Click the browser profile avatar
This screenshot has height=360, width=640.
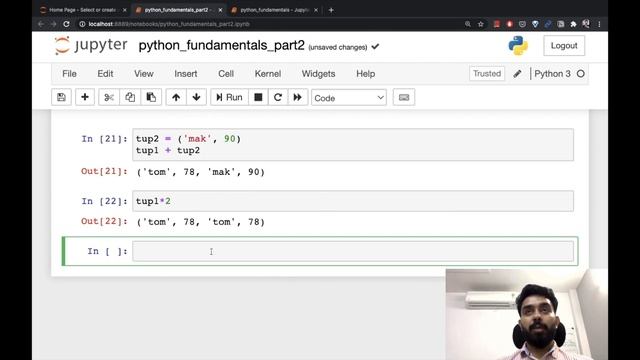[586, 24]
